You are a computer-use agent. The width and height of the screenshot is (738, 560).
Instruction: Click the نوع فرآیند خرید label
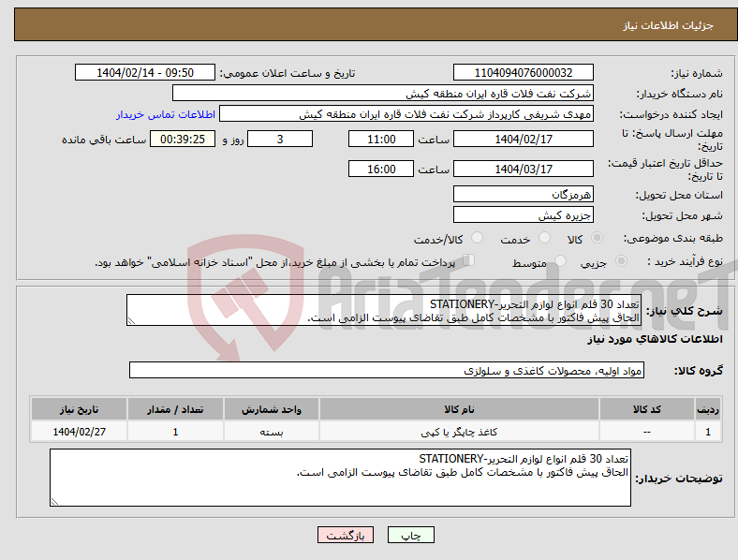click(685, 260)
